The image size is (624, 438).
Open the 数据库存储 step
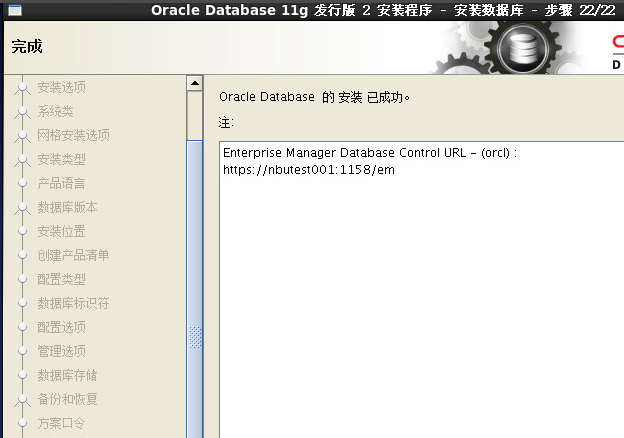(x=67, y=375)
